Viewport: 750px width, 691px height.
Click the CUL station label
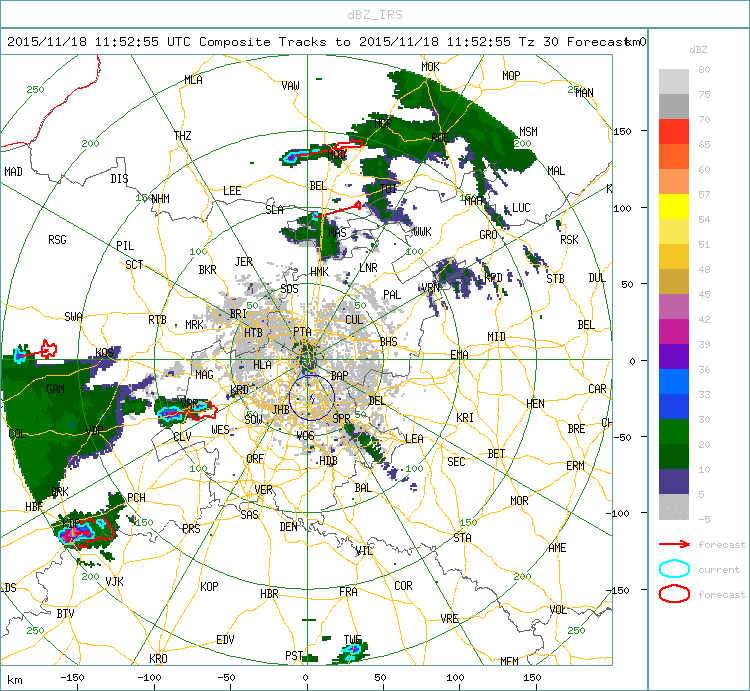tap(354, 320)
